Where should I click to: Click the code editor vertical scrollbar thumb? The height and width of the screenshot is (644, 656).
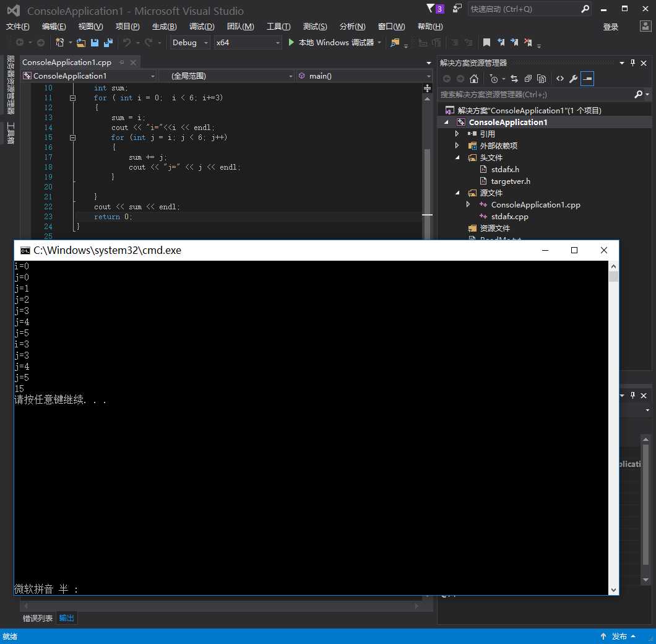pyautogui.click(x=427, y=193)
